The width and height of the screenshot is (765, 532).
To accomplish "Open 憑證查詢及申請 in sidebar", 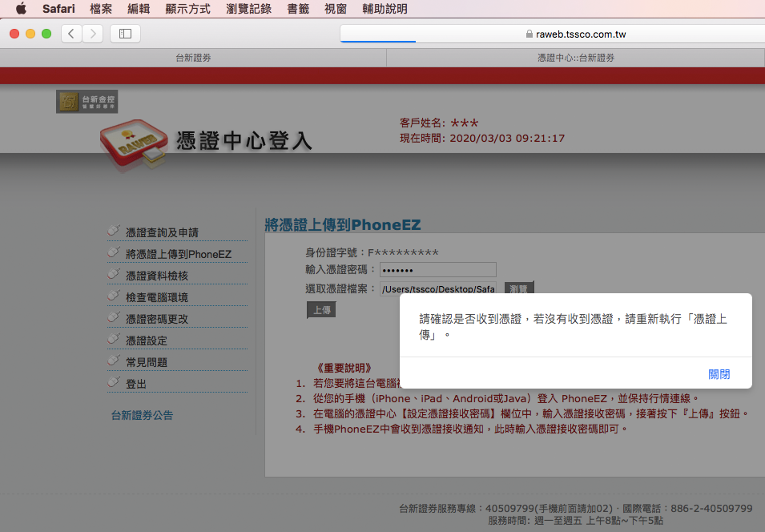I will (162, 232).
